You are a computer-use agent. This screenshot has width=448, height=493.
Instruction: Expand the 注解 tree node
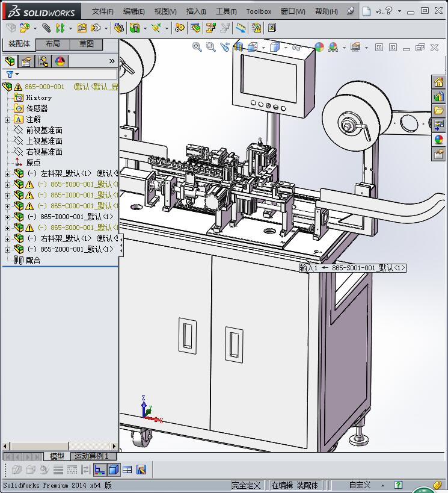pyautogui.click(x=7, y=120)
